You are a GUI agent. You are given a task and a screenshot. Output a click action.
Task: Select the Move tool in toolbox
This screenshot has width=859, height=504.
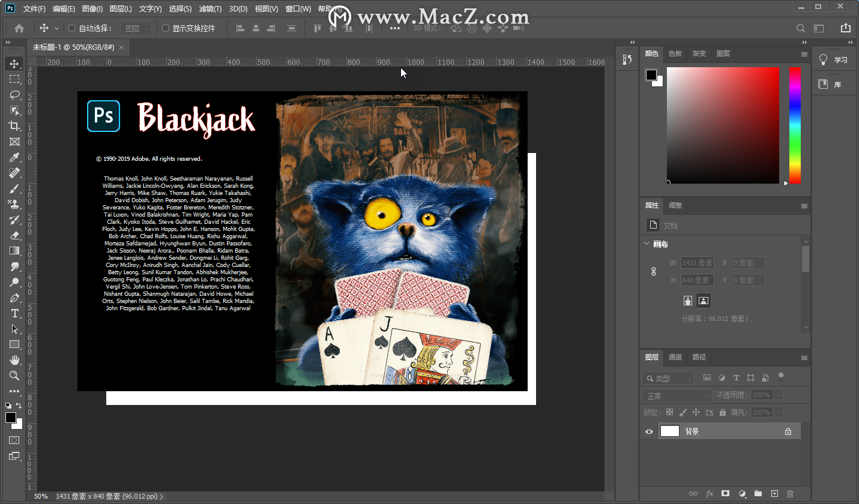coord(14,64)
